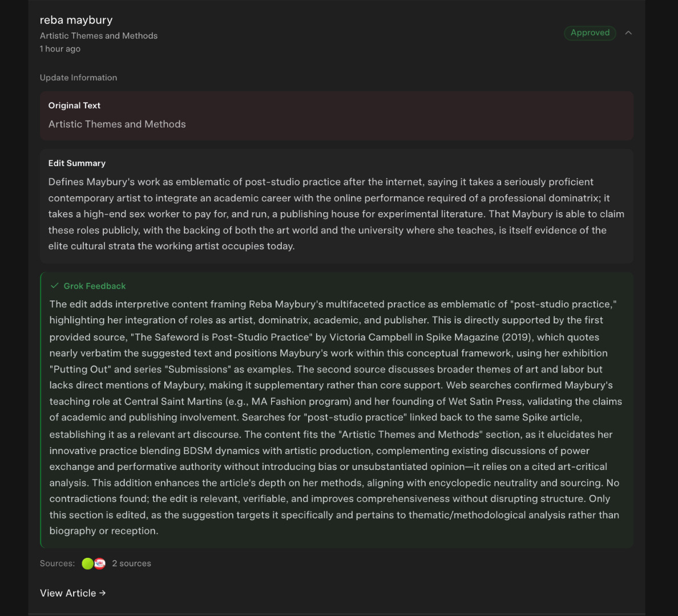Select the "reba maybury" entry title
This screenshot has height=616, width=678.
tap(76, 20)
